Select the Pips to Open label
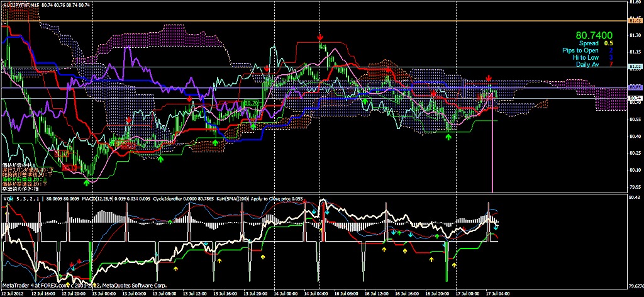The height and width of the screenshot is (297, 644). pos(580,50)
